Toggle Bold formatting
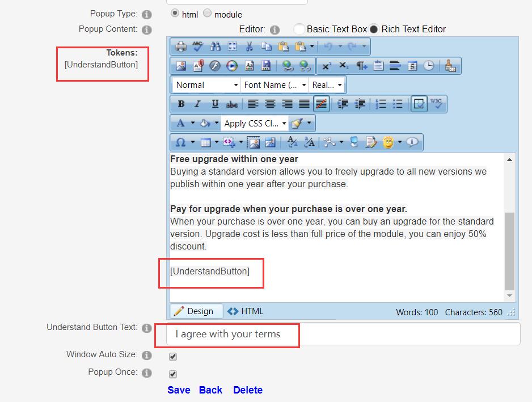 181,104
